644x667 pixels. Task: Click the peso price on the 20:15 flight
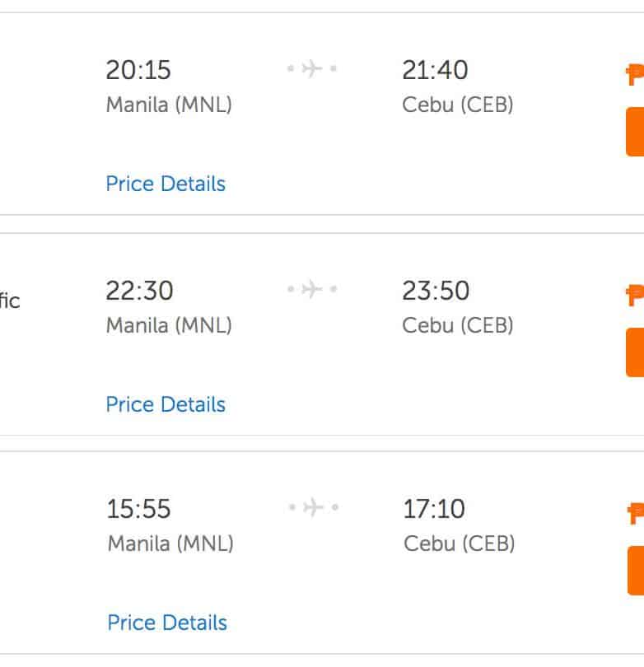(635, 76)
